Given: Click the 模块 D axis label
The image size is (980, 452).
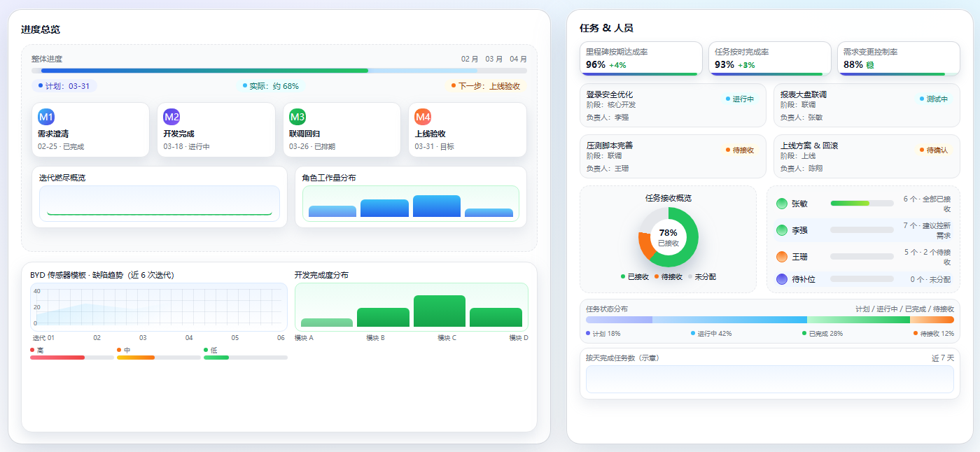Looking at the screenshot, I should 518,338.
